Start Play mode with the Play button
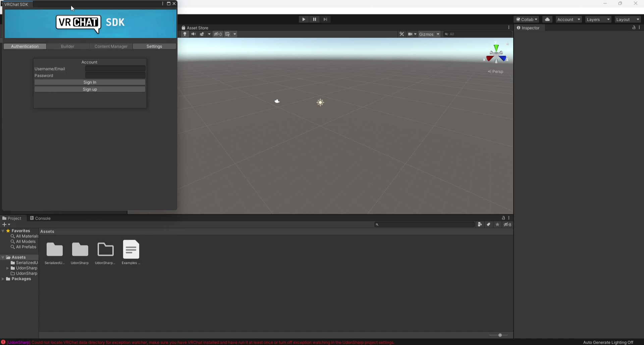 click(x=304, y=19)
